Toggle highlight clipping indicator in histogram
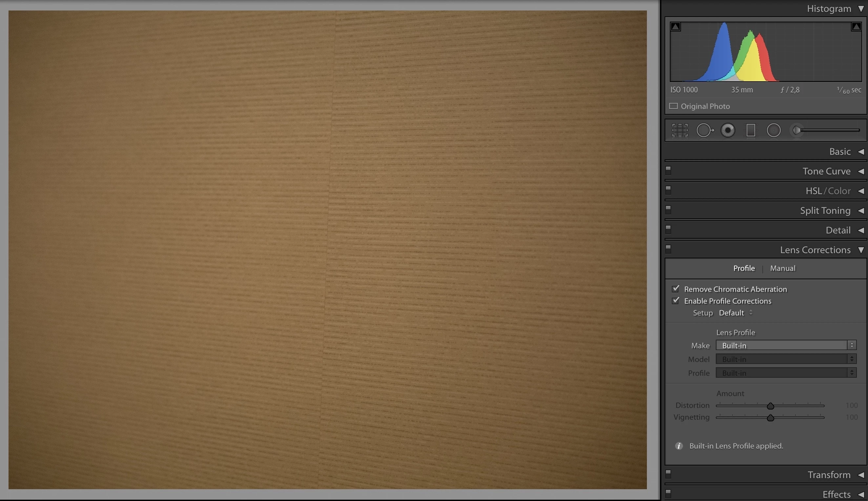 (x=856, y=27)
